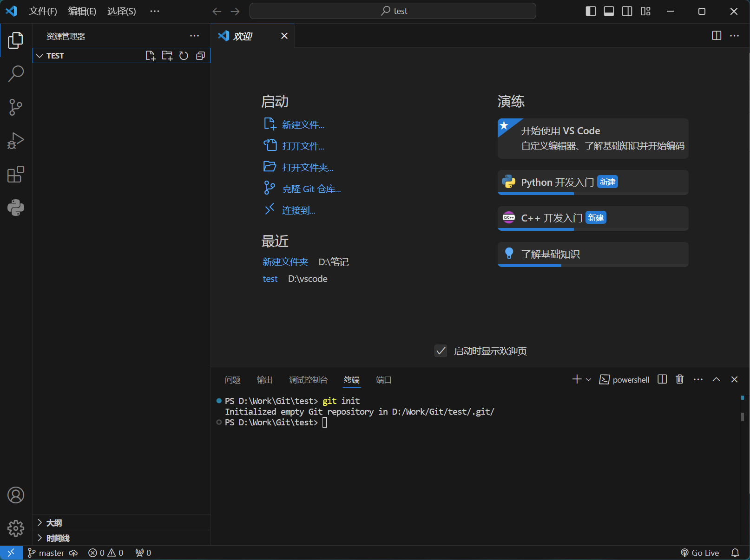
Task: Click New Folder icon in TEST header
Action: (x=167, y=56)
